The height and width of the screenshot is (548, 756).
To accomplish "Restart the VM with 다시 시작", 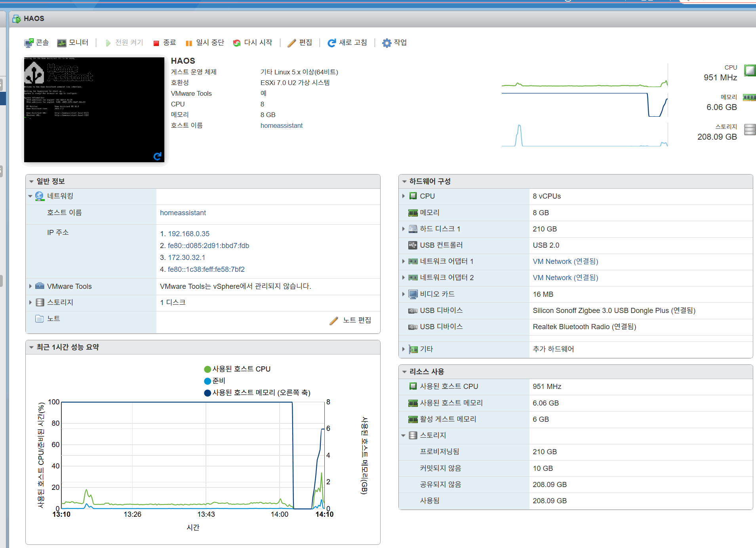I will tap(253, 43).
